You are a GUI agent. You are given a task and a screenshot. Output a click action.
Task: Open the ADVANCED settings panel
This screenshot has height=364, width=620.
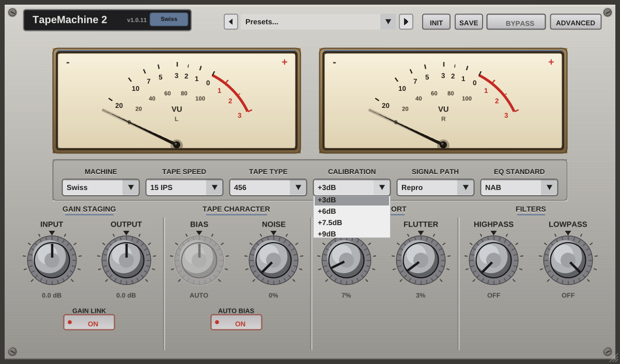pos(576,22)
